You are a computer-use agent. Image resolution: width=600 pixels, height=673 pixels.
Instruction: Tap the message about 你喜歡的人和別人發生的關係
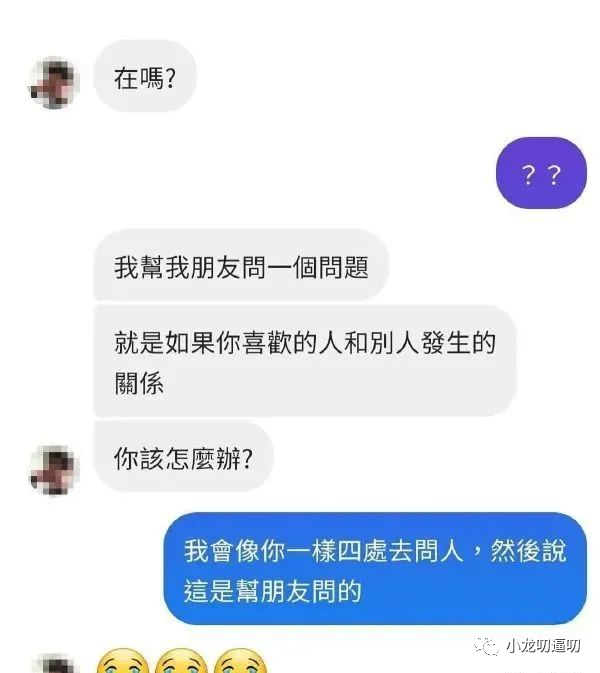coord(305,361)
